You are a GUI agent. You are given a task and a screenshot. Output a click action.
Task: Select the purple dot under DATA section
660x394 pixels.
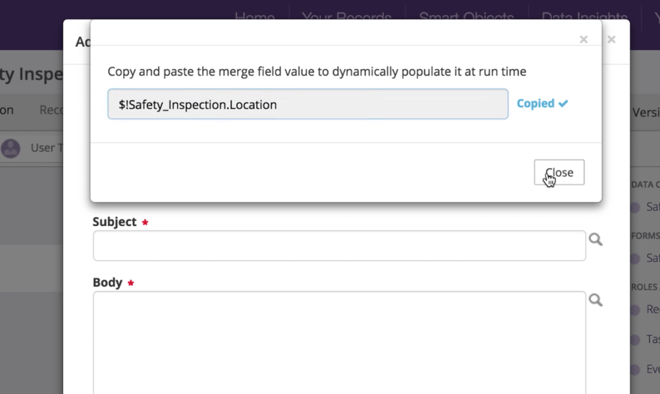tap(635, 207)
